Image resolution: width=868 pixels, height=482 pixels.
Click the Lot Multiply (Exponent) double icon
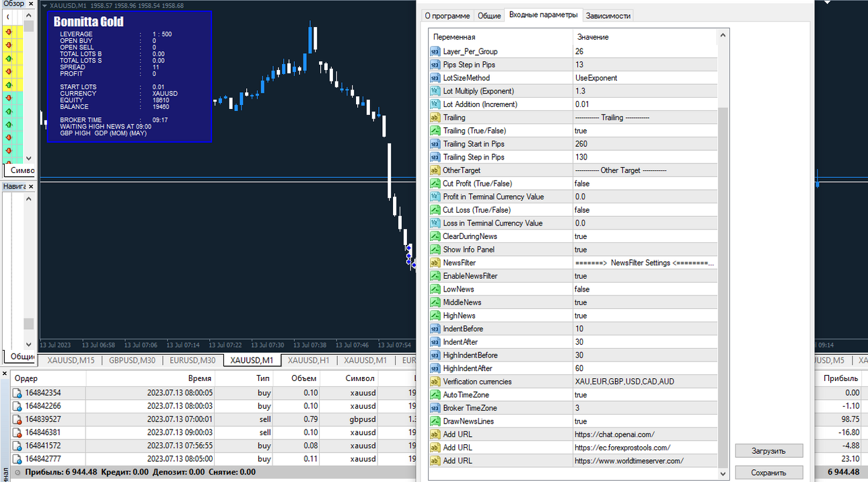tap(435, 91)
